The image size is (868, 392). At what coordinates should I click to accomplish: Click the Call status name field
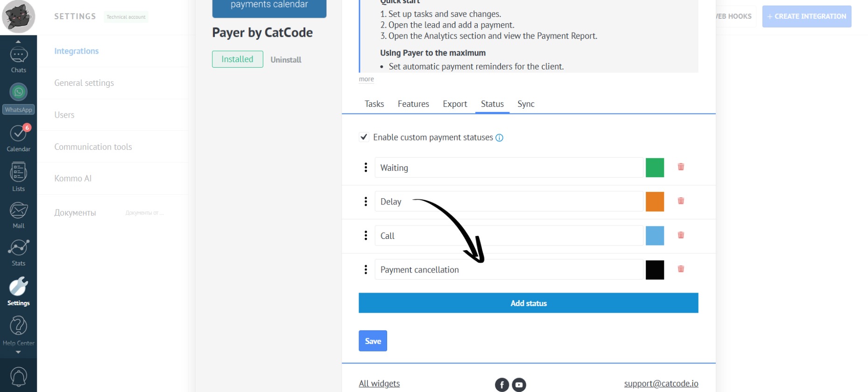pos(508,236)
